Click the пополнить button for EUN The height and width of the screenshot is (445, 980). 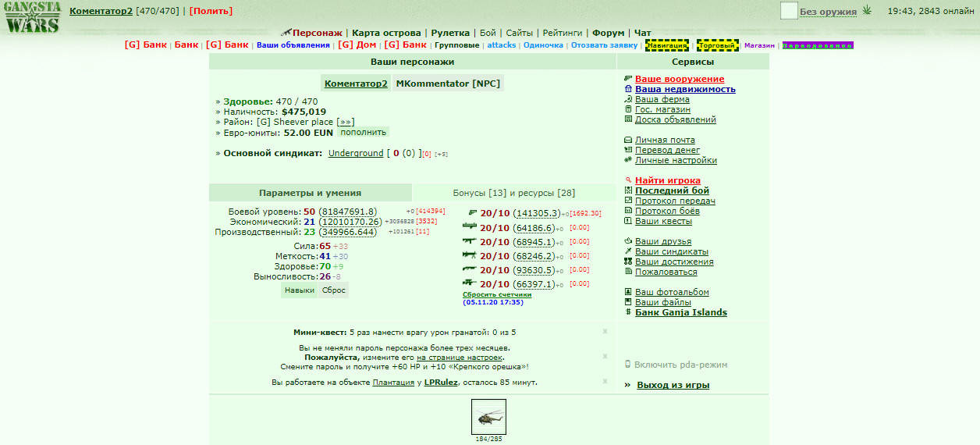(x=363, y=132)
